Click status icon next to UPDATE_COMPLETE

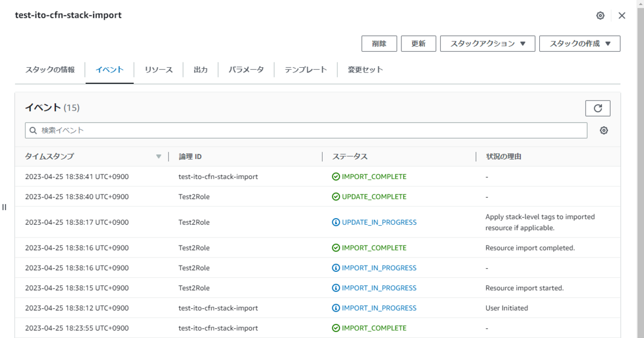click(336, 197)
